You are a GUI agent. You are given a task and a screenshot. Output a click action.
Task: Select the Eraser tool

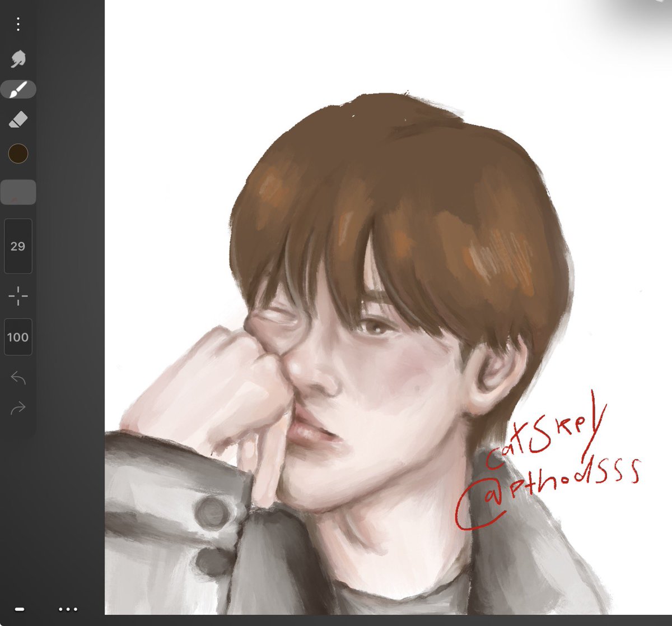click(18, 119)
